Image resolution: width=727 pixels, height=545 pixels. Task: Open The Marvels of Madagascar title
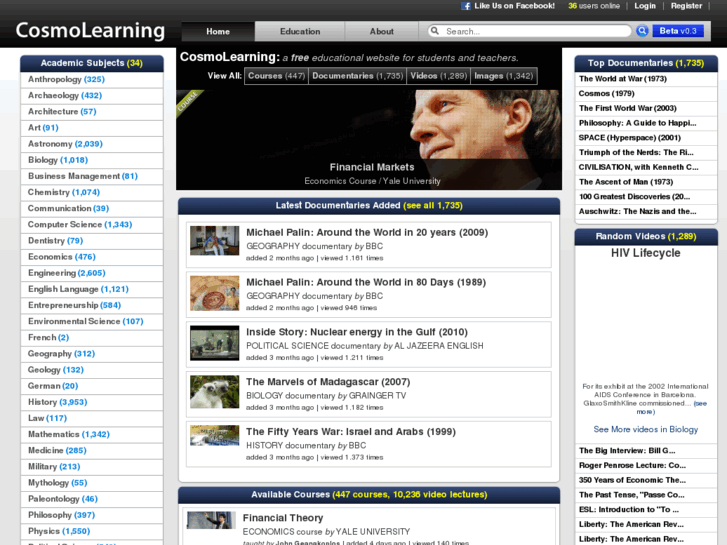[x=328, y=382]
